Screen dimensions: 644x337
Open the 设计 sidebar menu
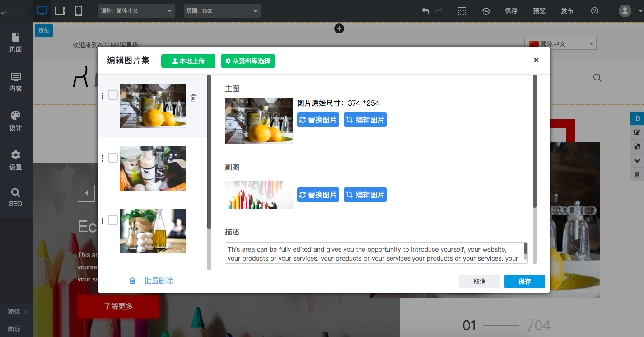[x=16, y=121]
